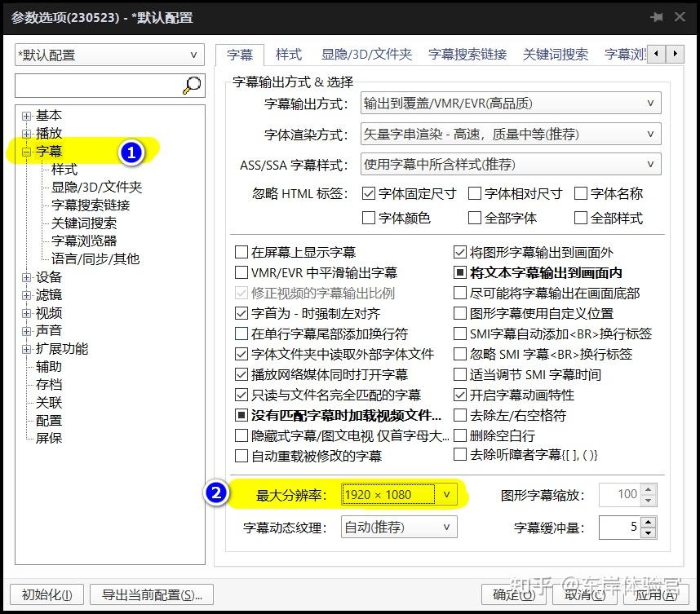Viewport: 700px width, 614px height.
Task: Disable 字体固定尺寸 checkbox
Action: pos(370,193)
